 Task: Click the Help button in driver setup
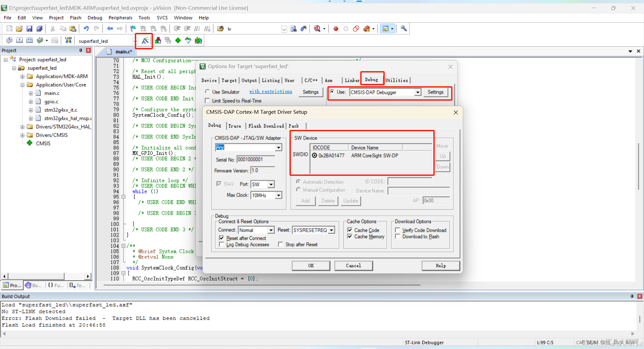441,265
